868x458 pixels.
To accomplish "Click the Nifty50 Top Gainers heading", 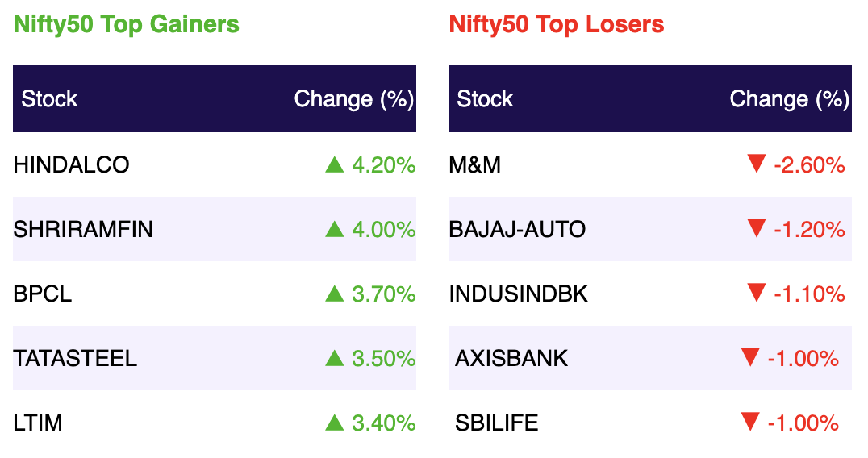I will tap(126, 25).
